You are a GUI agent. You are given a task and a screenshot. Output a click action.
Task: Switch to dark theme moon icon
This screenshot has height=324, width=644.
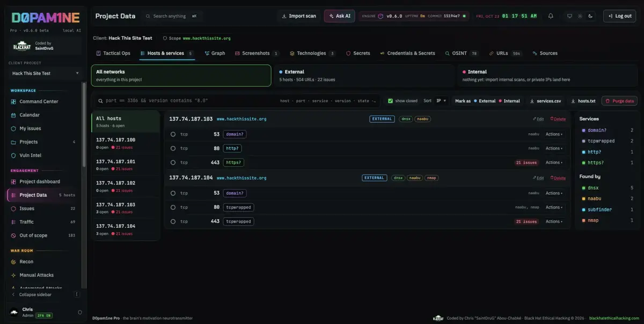tap(590, 16)
